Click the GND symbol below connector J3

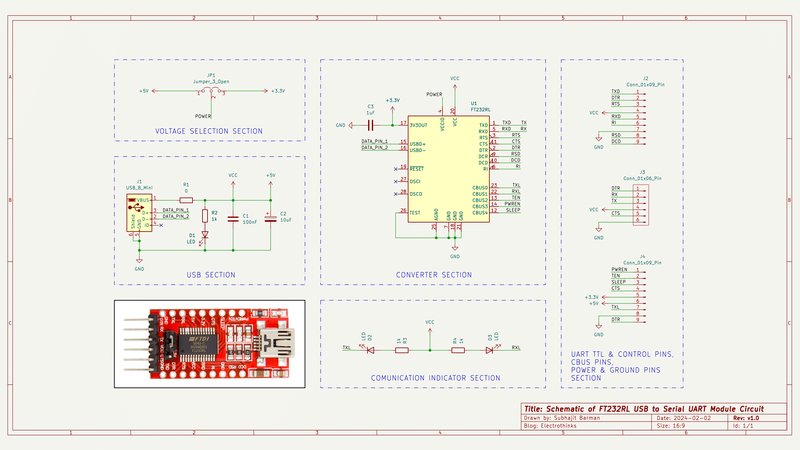point(598,232)
